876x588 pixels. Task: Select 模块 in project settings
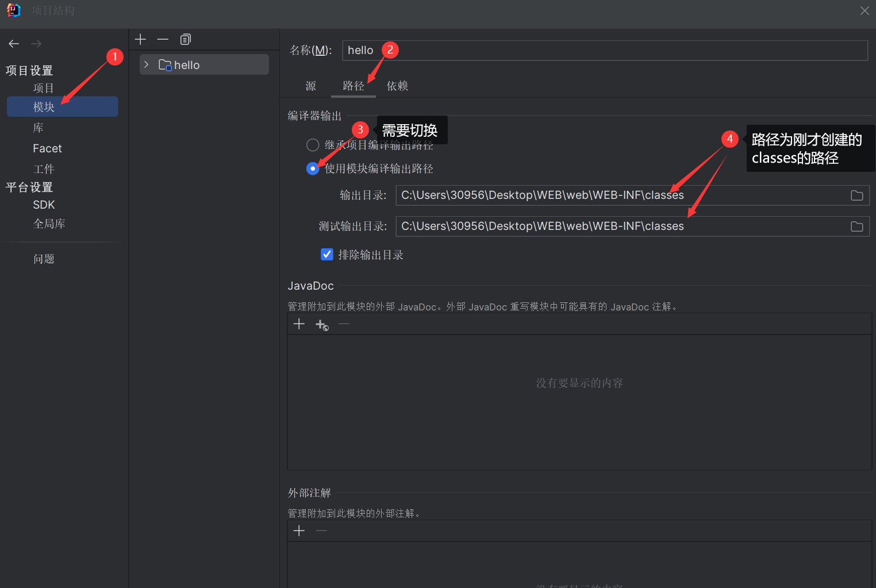click(x=62, y=107)
